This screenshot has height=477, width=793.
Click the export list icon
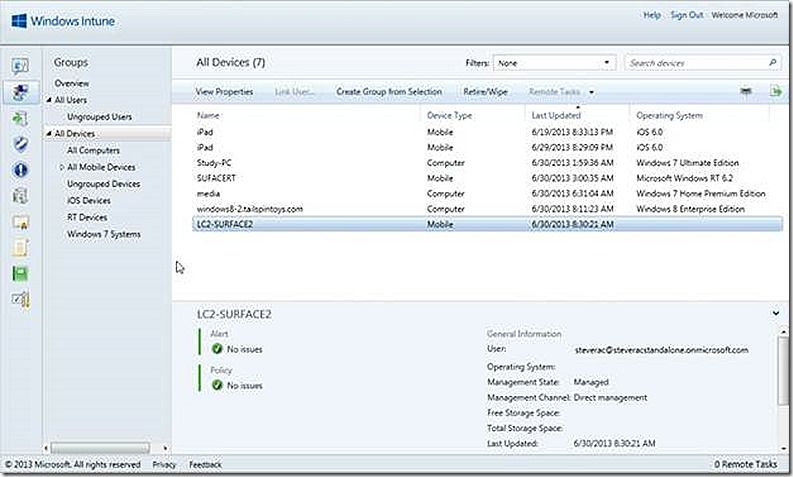click(775, 91)
